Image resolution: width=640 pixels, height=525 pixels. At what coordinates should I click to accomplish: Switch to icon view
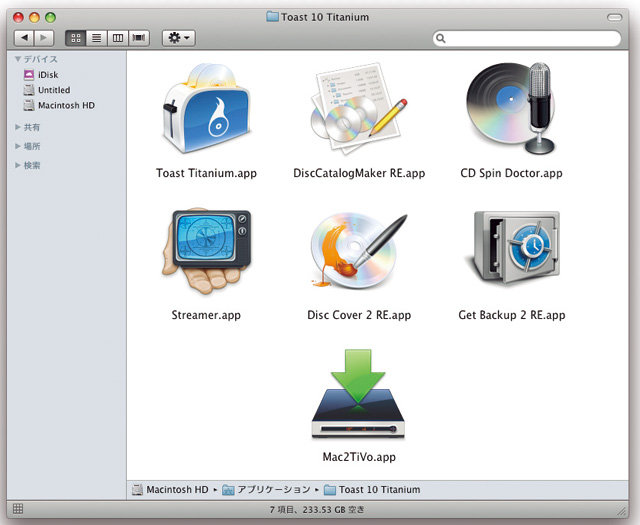[76, 38]
